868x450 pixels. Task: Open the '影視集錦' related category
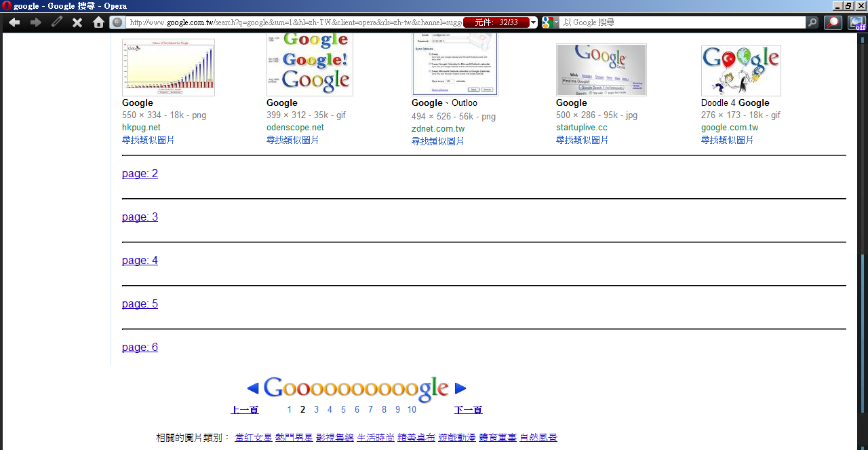pos(335,438)
